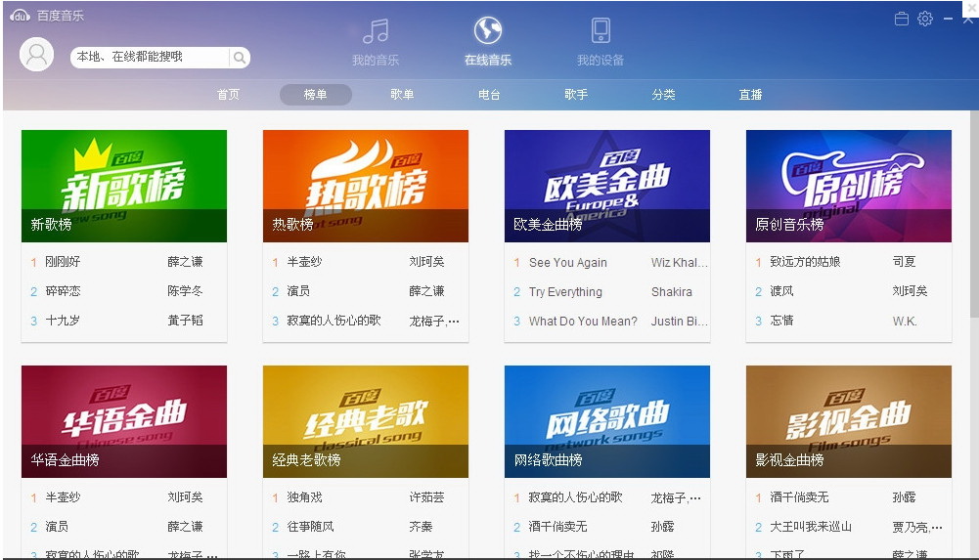Select the 榜单 tab

pos(315,95)
